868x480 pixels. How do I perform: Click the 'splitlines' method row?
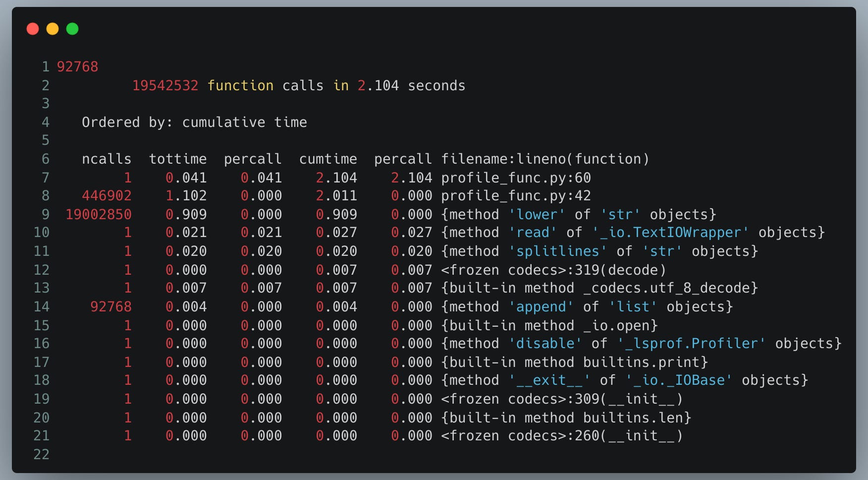tap(599, 251)
